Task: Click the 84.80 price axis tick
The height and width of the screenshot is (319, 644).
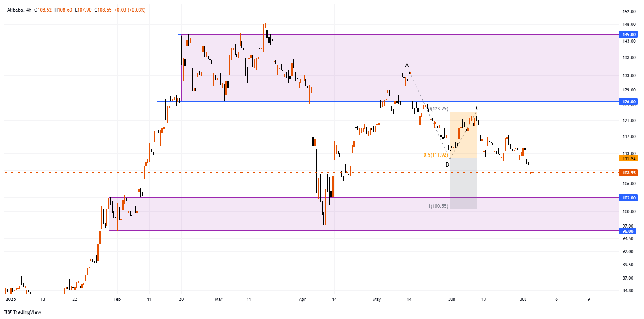Action: coord(628,290)
